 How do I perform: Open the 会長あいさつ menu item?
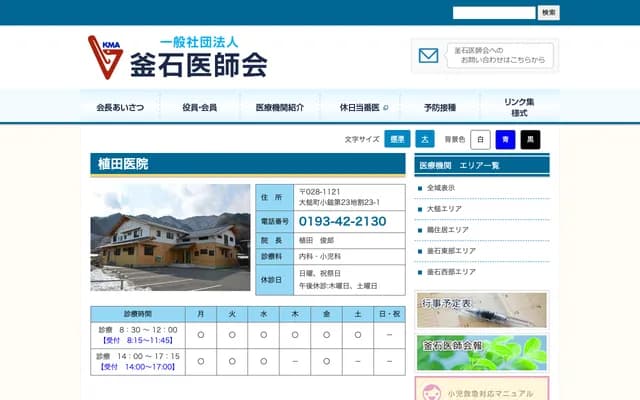coord(120,107)
